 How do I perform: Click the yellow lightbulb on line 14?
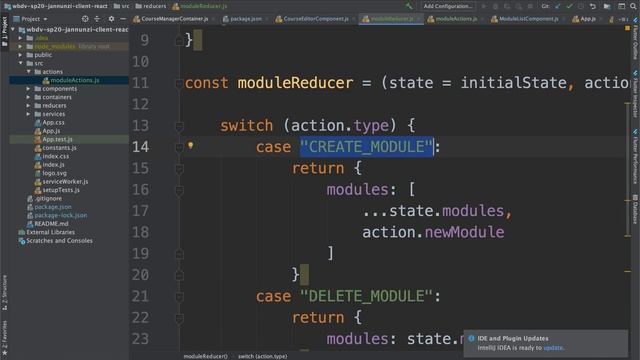191,145
